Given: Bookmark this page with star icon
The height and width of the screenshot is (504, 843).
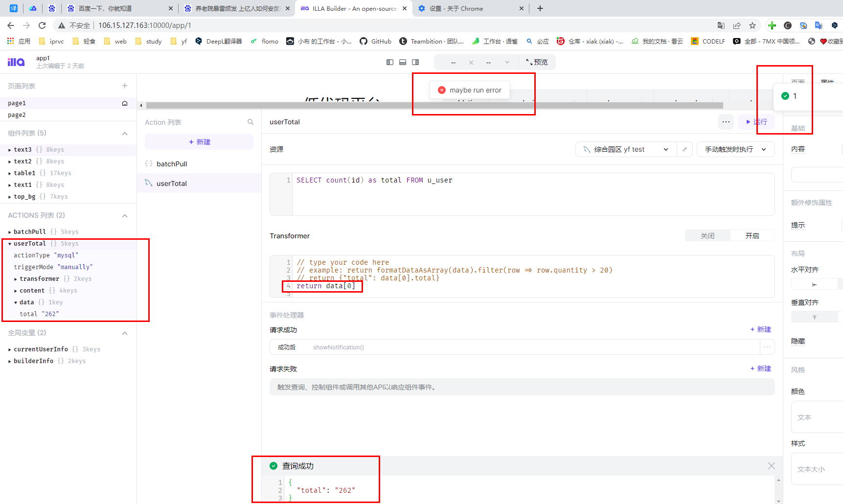Looking at the screenshot, I should click(x=752, y=25).
